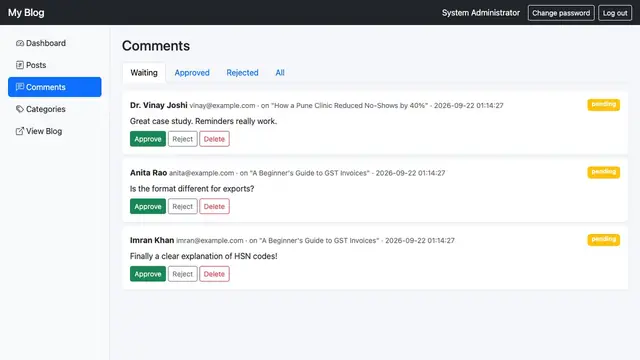Click the author name Anita Rao
The width and height of the screenshot is (640, 360).
click(148, 173)
